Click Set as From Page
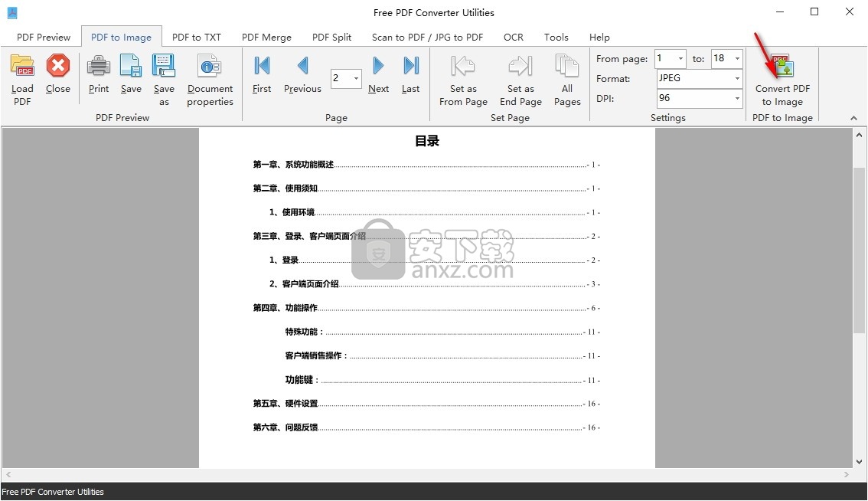The image size is (868, 501). [x=463, y=80]
